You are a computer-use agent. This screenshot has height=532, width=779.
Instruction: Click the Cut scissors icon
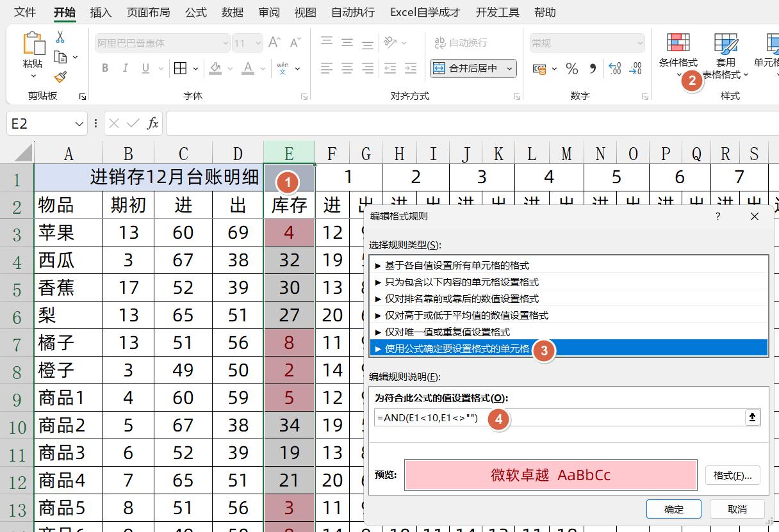[60, 37]
